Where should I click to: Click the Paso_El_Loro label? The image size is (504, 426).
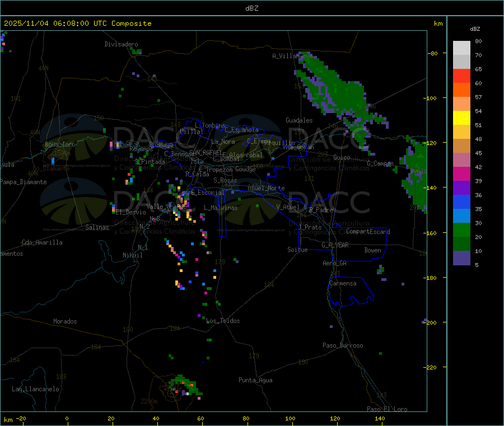387,409
